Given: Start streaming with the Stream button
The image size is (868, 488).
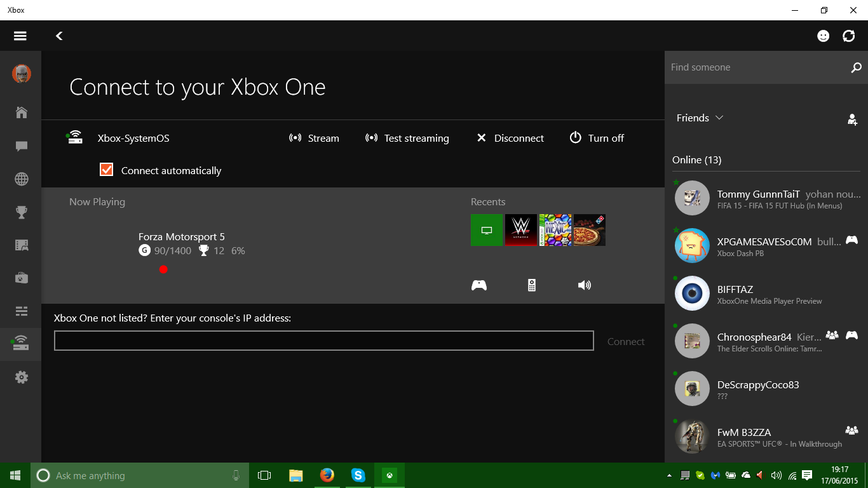Looking at the screenshot, I should coord(314,138).
